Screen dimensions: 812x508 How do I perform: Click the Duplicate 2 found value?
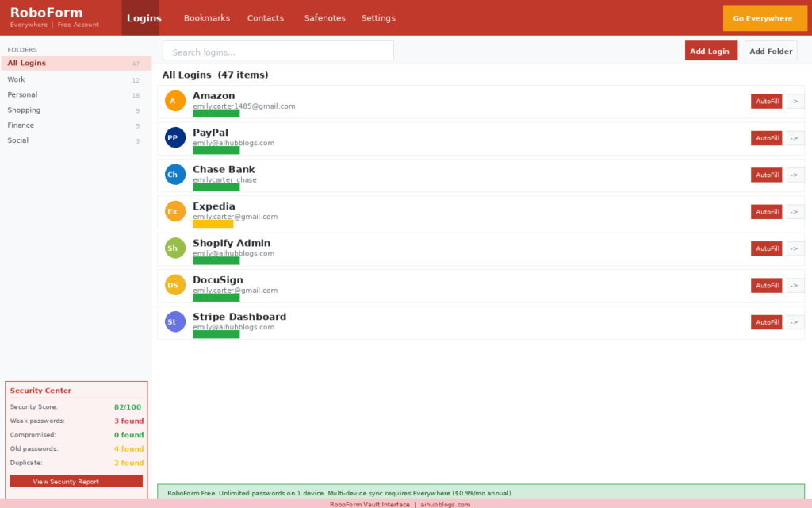pos(128,463)
